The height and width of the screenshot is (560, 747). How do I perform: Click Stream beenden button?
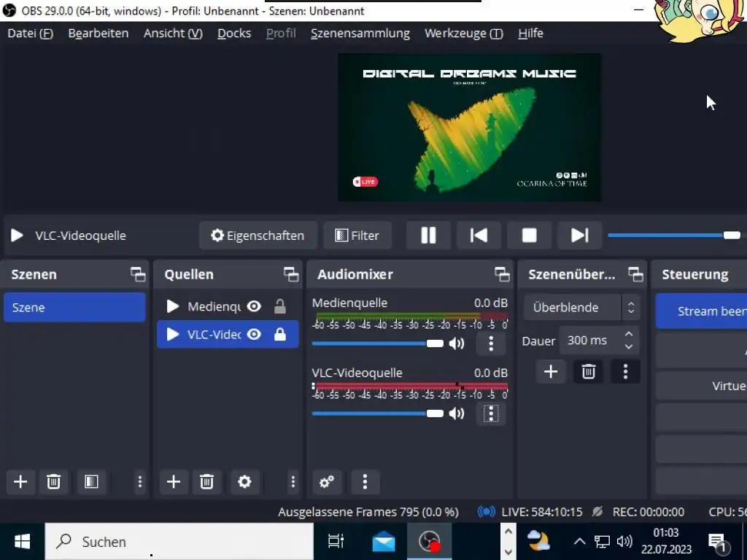(701, 311)
